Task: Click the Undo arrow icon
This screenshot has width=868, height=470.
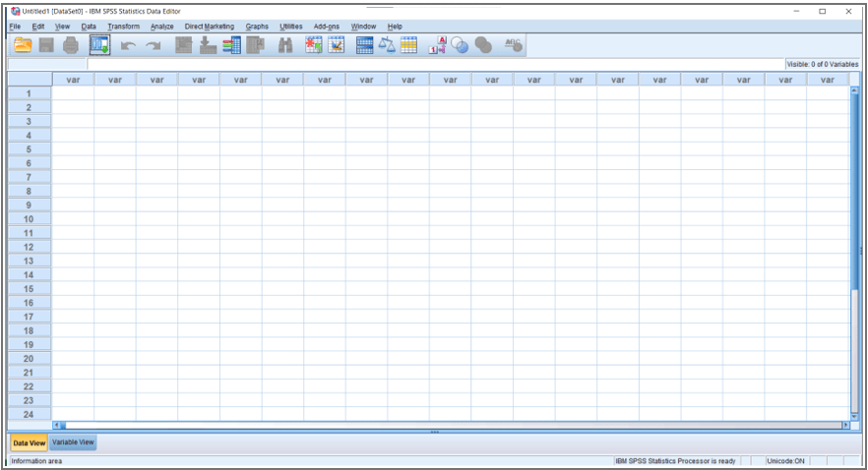Action: click(128, 46)
